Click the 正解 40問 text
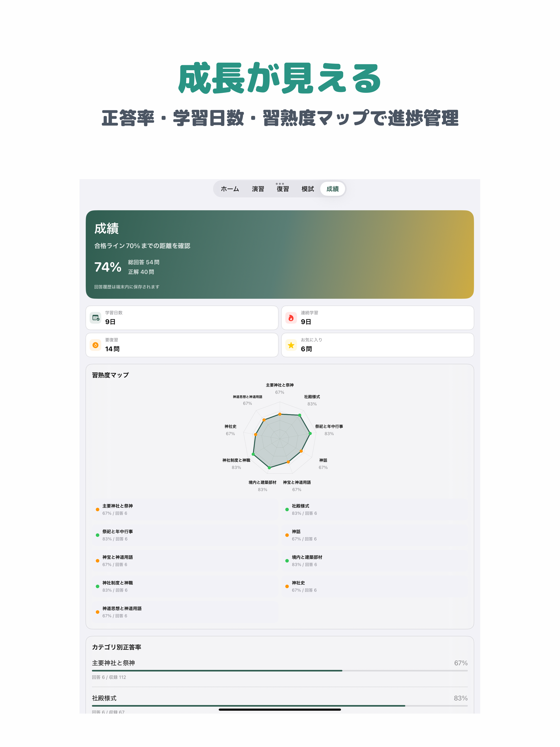Screen dimensions: 560x747 click(x=141, y=272)
